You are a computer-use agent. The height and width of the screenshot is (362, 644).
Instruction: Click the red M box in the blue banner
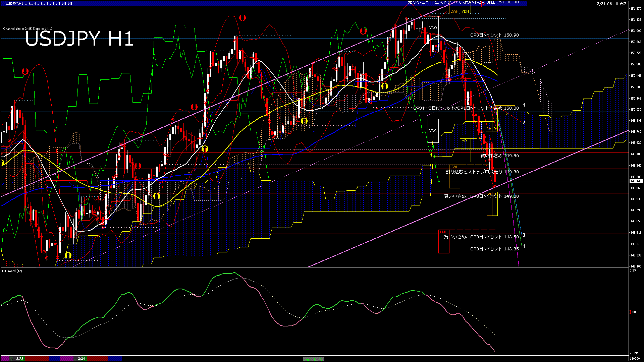(484, 5)
